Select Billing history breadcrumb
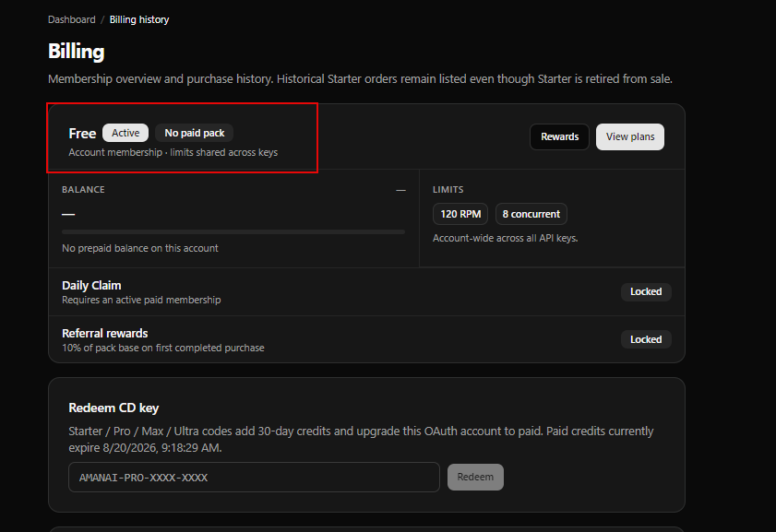 [139, 19]
